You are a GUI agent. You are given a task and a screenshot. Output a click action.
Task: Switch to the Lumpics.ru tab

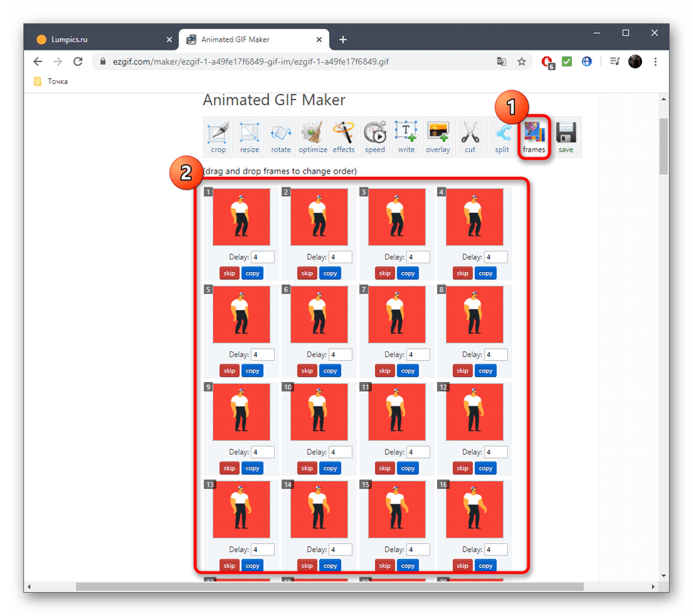pyautogui.click(x=104, y=39)
